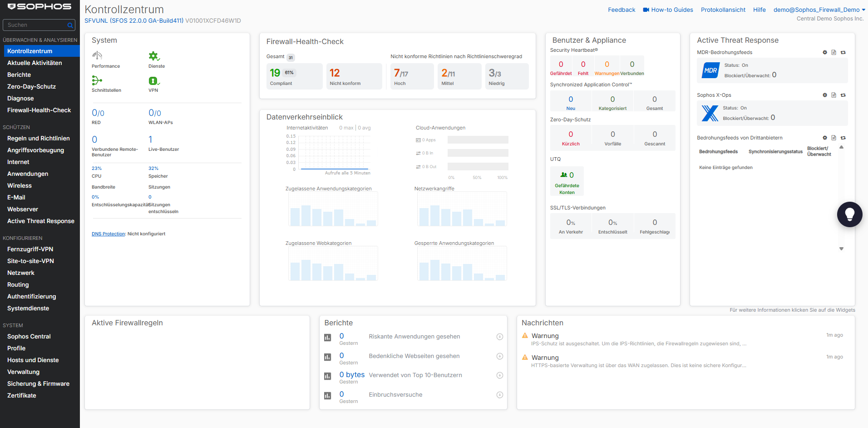Click the Sophos logo
Image resolution: width=868 pixels, height=428 pixels.
click(39, 7)
